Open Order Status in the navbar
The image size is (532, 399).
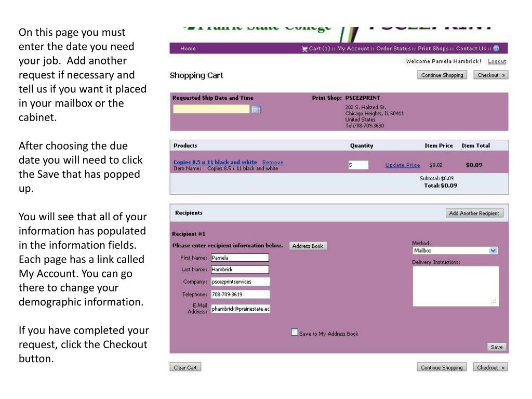[393, 48]
